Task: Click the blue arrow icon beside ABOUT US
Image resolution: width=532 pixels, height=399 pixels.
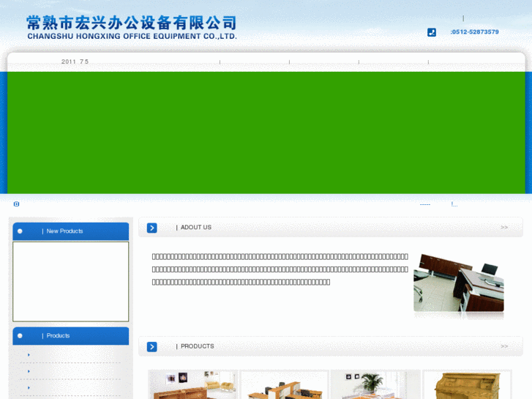Action: [x=151, y=228]
